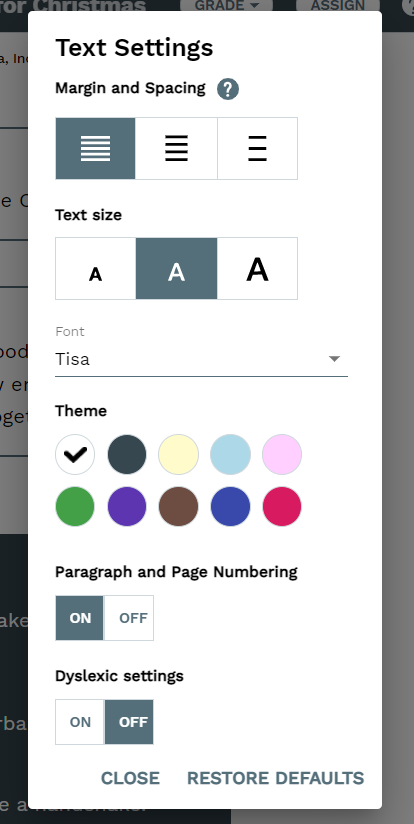414x824 pixels.
Task: Select the large text size A
Action: (257, 268)
